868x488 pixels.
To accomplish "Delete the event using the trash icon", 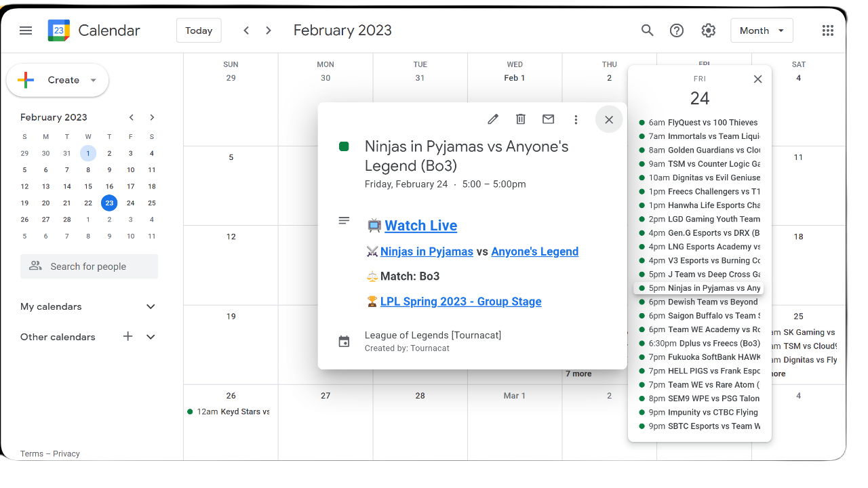I will [x=520, y=119].
